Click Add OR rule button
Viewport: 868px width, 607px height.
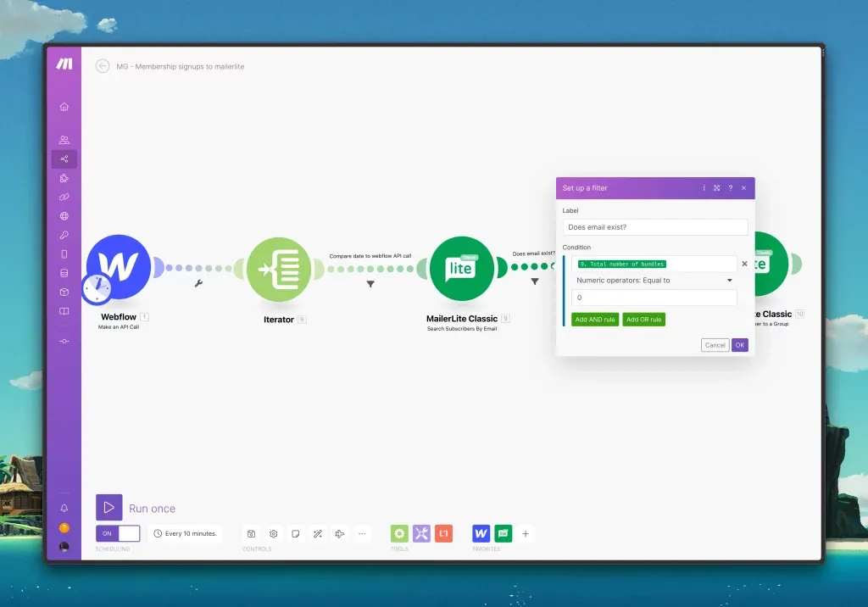pos(644,320)
